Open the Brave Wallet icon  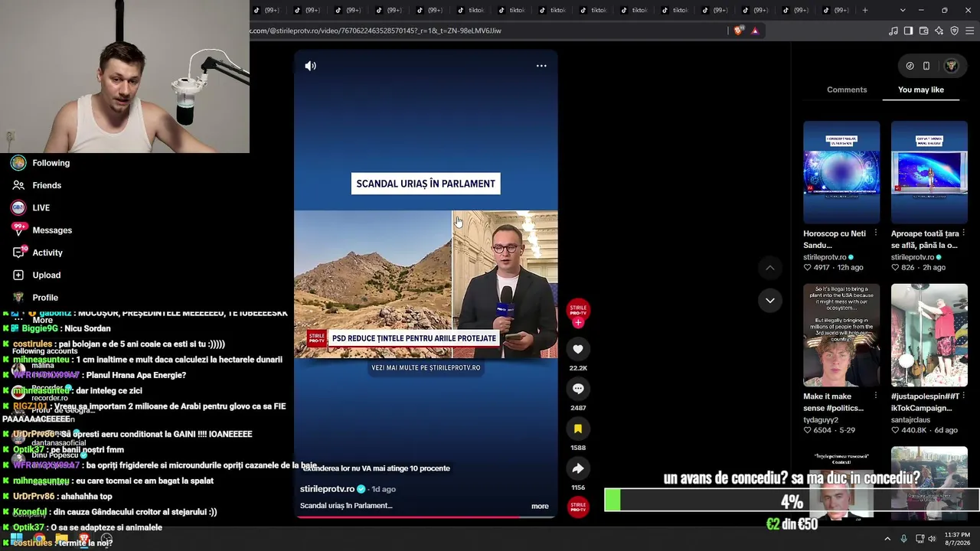[x=924, y=31]
